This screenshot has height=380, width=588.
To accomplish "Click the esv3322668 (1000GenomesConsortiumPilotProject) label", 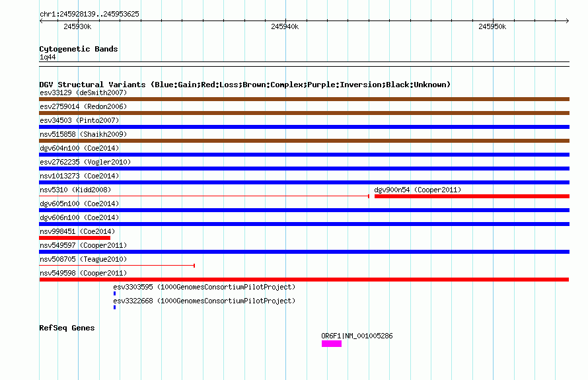I will click(204, 301).
